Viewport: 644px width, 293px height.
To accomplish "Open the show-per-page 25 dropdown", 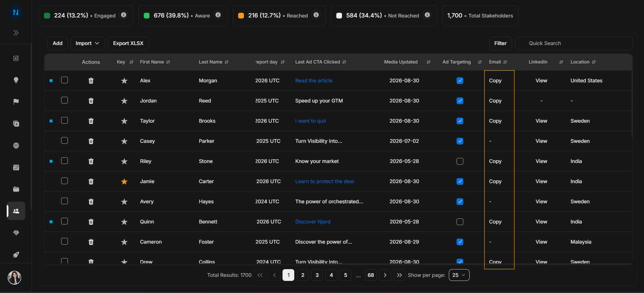I will point(459,275).
